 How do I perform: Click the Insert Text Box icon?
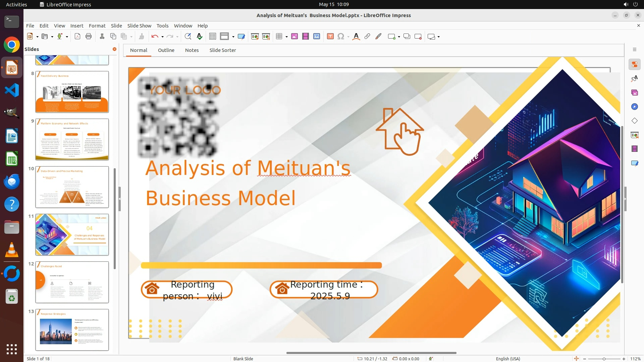coord(330,37)
